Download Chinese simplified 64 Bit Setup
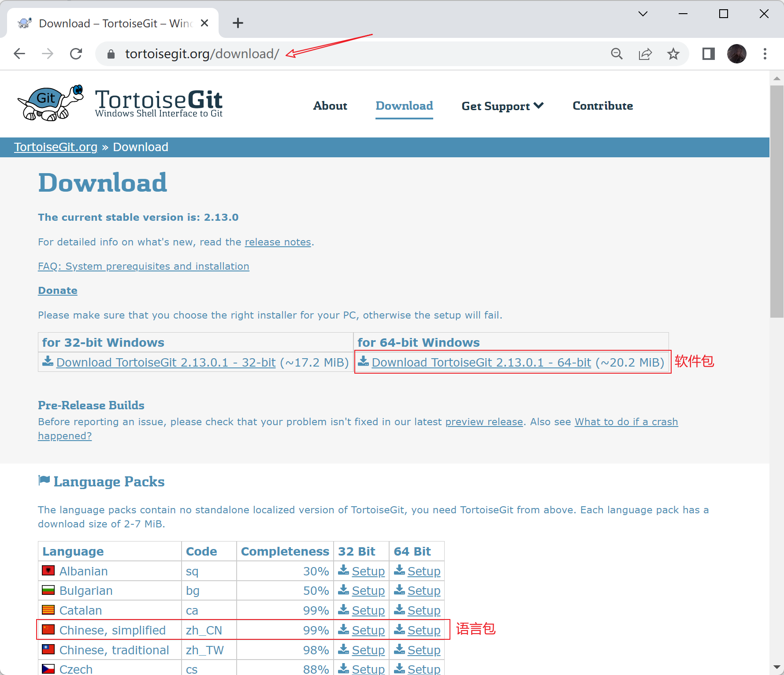784x675 pixels. click(423, 630)
